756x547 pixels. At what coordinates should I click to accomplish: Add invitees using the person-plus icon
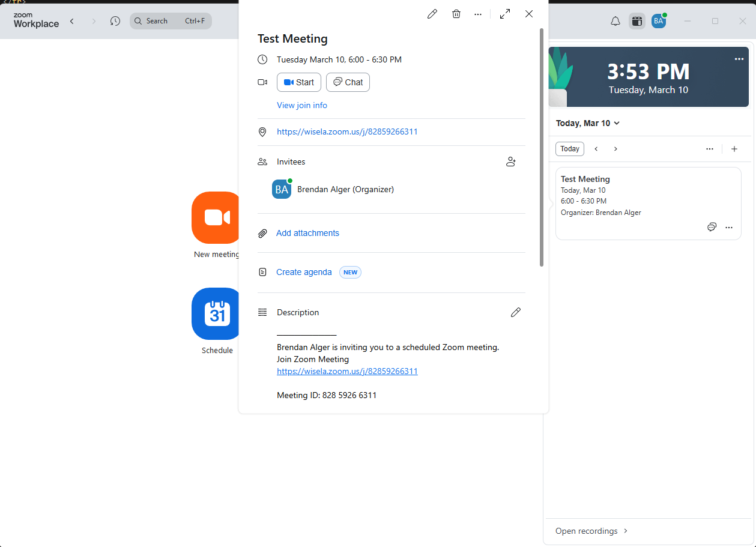click(511, 162)
